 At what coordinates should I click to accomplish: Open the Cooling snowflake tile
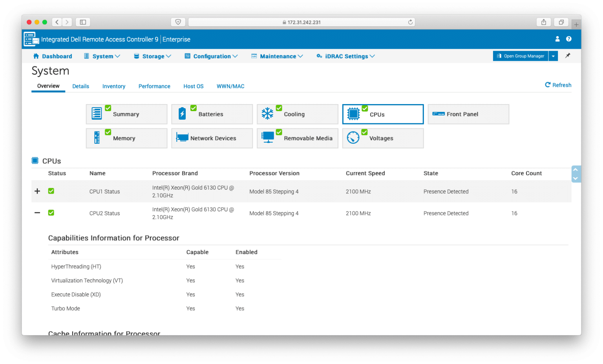(x=297, y=114)
